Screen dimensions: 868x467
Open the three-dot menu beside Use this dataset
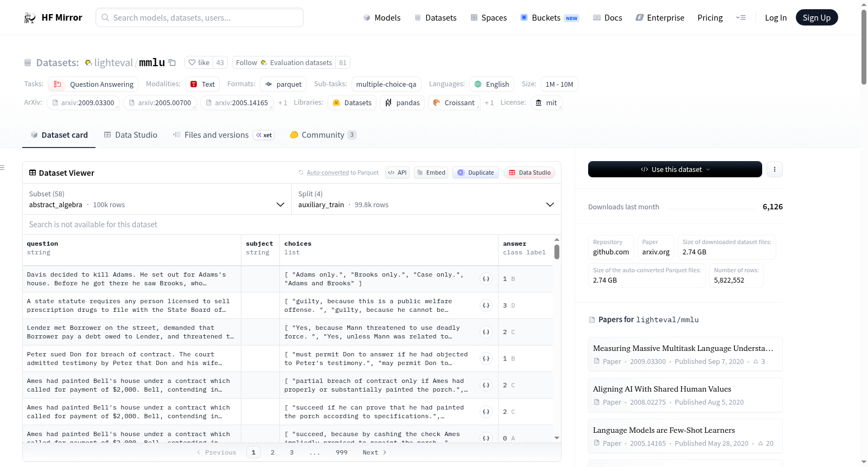774,169
